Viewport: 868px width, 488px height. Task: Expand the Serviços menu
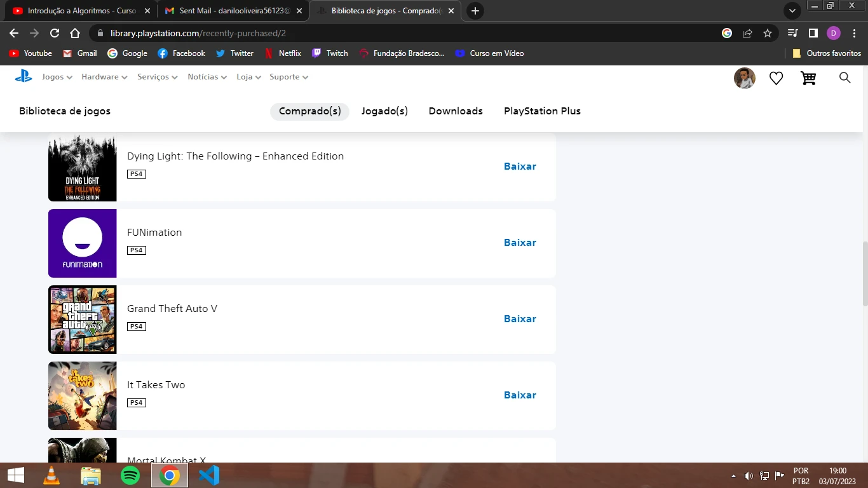pyautogui.click(x=158, y=77)
